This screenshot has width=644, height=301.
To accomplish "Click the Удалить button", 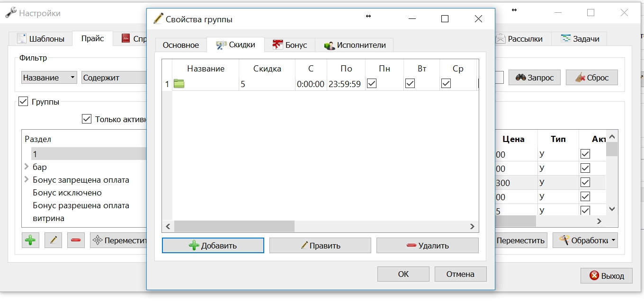I will (x=428, y=246).
